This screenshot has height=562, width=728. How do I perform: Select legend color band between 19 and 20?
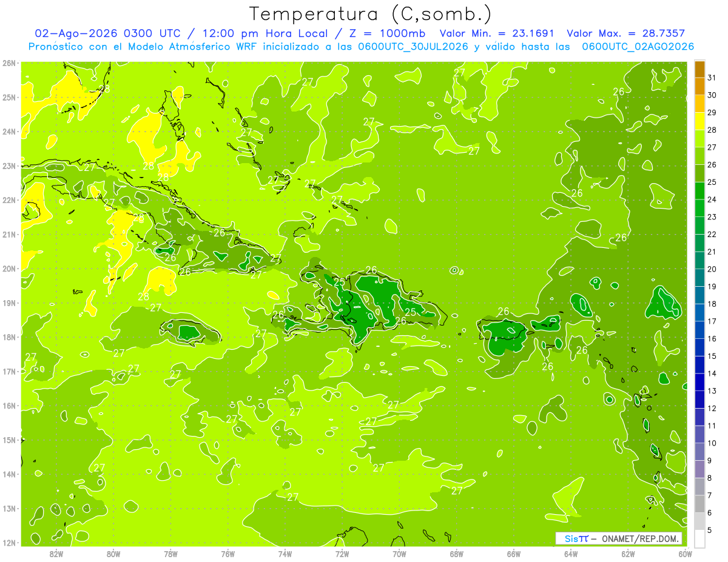[x=699, y=278]
